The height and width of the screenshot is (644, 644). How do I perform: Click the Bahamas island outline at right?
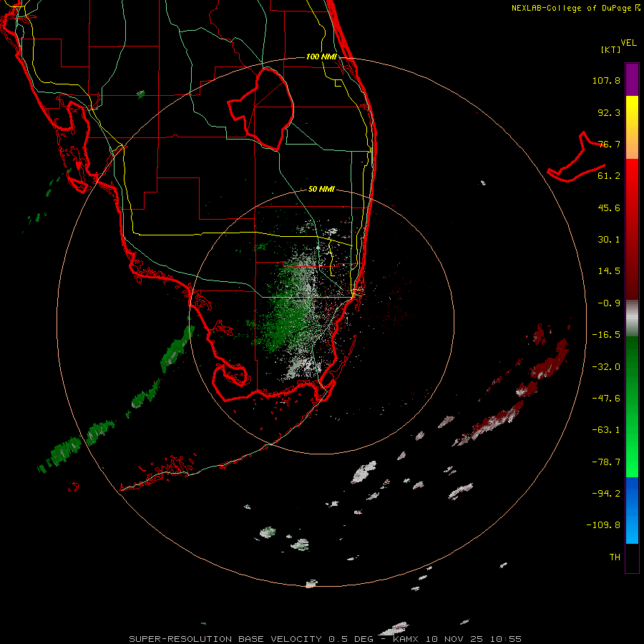pos(577,157)
